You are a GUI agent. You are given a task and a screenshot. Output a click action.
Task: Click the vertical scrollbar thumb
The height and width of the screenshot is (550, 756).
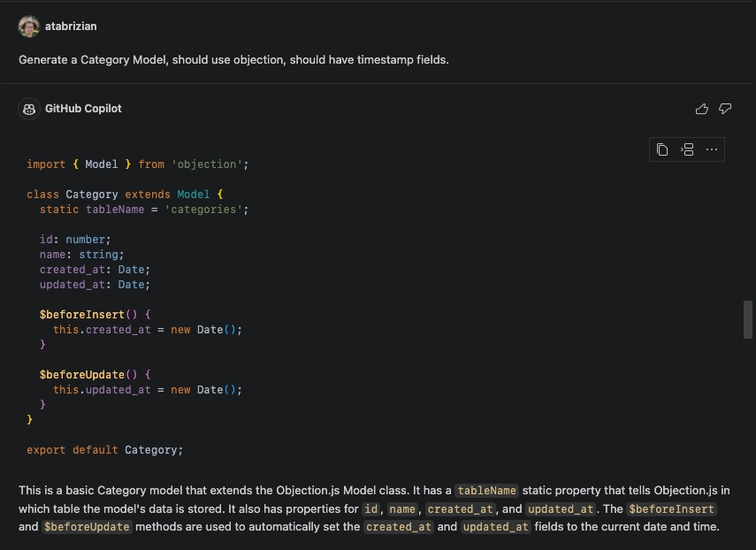(x=748, y=319)
